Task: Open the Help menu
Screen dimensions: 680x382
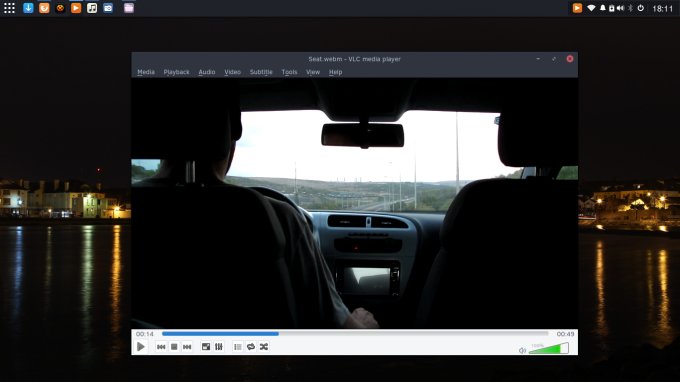Action: (x=335, y=72)
